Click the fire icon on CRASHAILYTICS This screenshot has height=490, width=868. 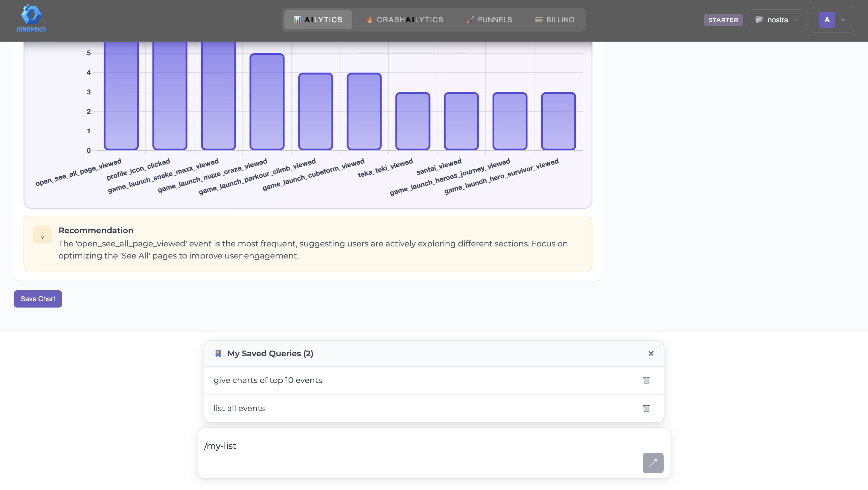click(369, 20)
